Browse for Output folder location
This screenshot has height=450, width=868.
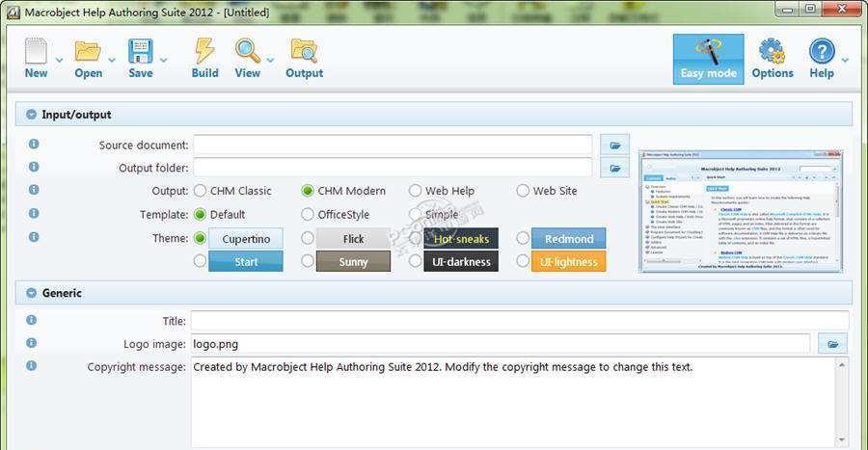(614, 168)
